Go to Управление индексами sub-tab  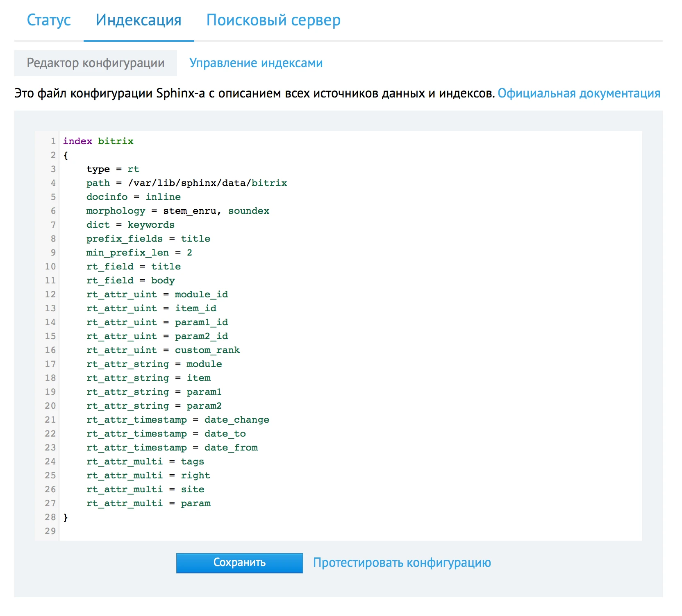(x=256, y=63)
